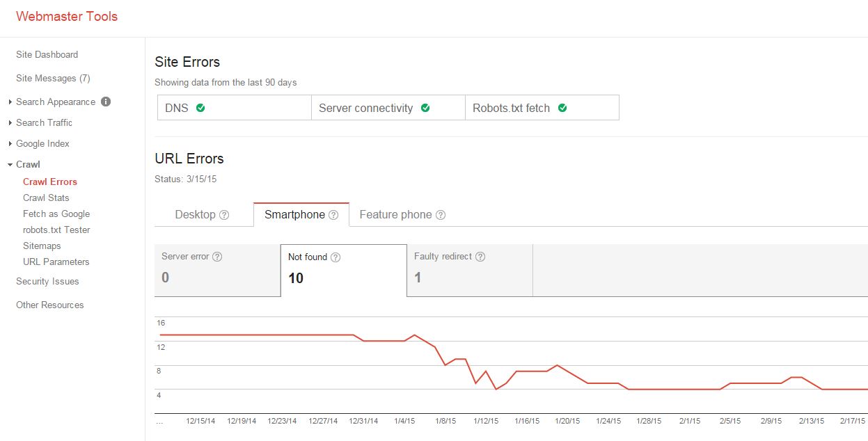Open Sitemaps page
The width and height of the screenshot is (868, 441).
[42, 246]
